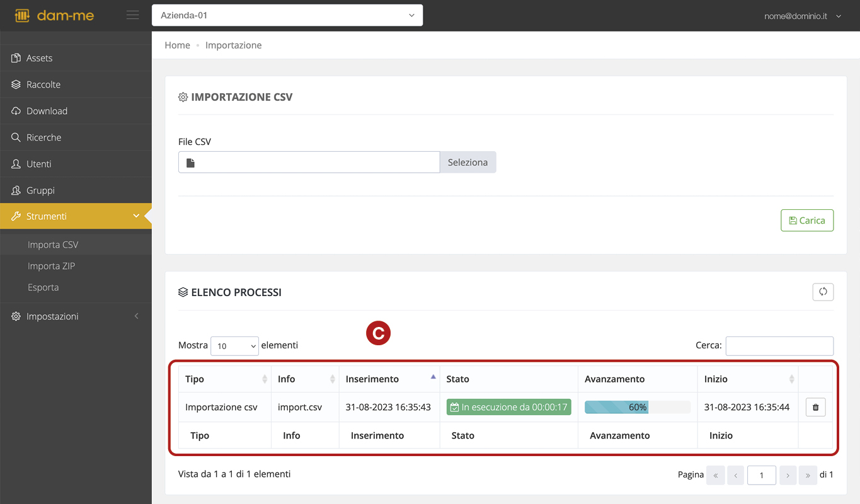
Task: Click the file icon in CSV field
Action: pos(190,163)
